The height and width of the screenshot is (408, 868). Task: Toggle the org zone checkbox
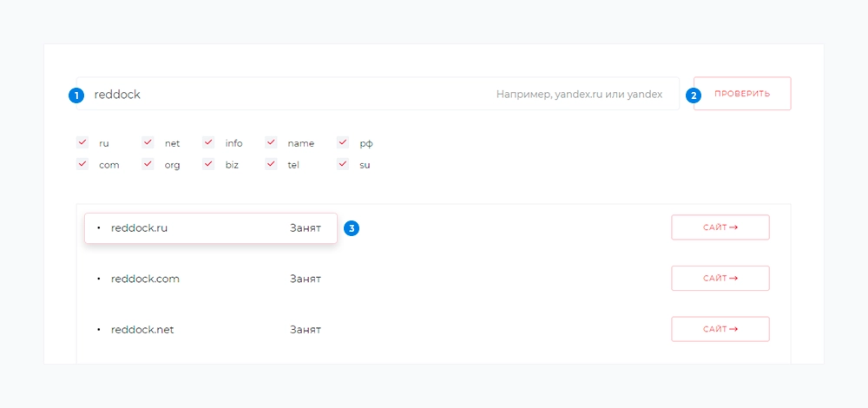(x=148, y=164)
